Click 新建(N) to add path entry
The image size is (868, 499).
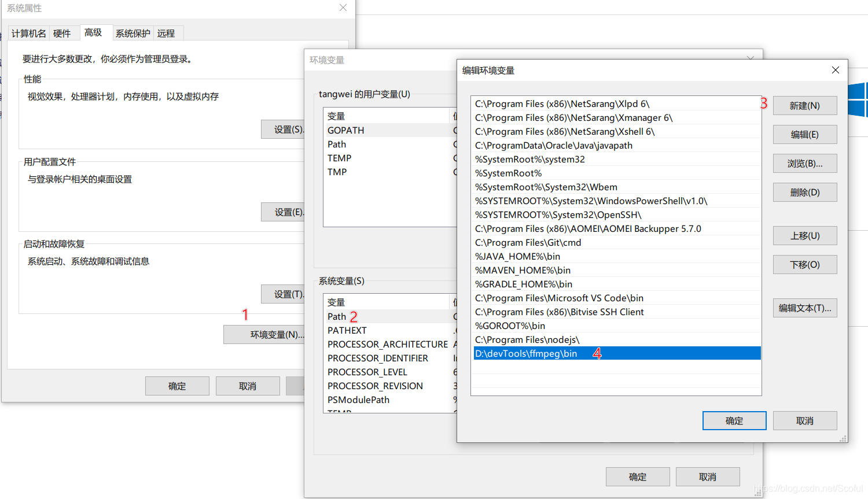805,106
